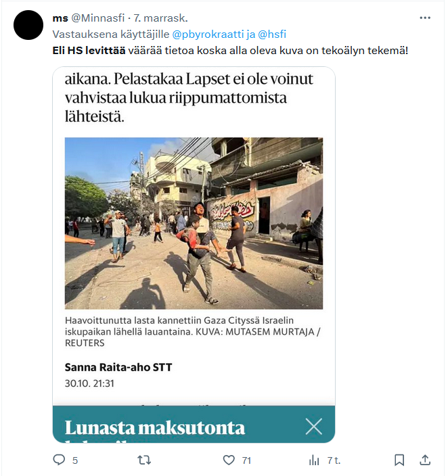This screenshot has height=476, width=448.
Task: Open view analytics bar chart icon
Action: pyautogui.click(x=314, y=460)
